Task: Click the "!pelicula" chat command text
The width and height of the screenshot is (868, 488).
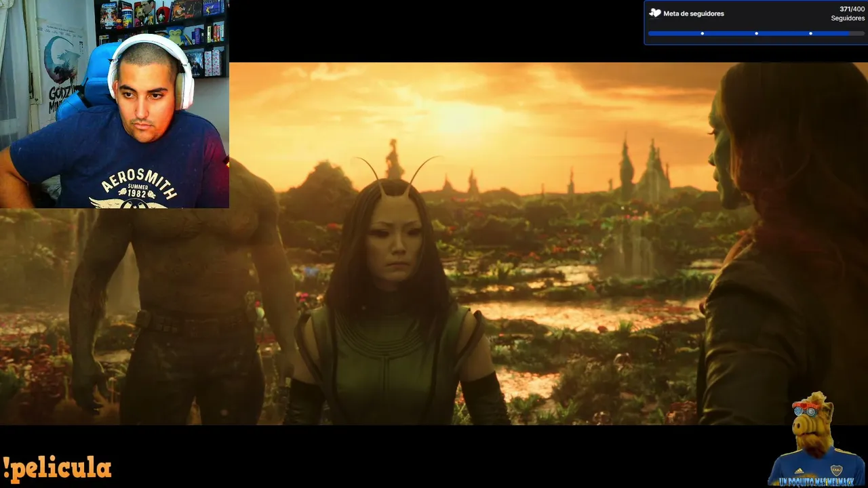Action: [x=57, y=468]
